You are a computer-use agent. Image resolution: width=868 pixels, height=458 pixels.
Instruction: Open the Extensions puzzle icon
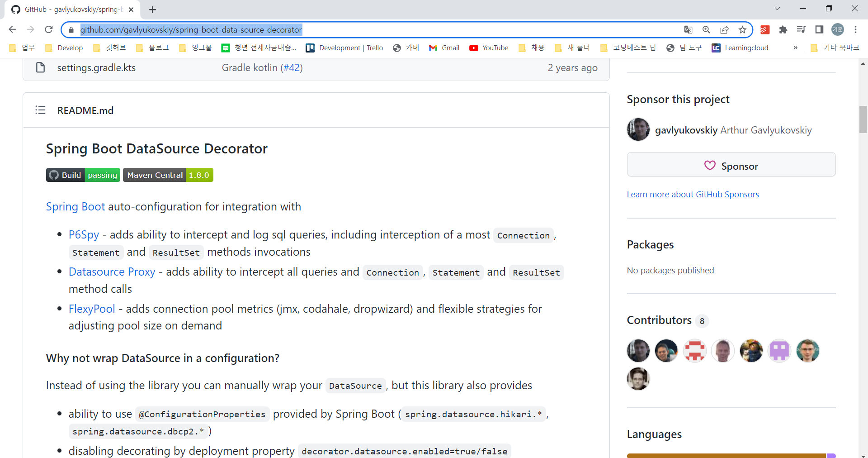[x=783, y=30]
